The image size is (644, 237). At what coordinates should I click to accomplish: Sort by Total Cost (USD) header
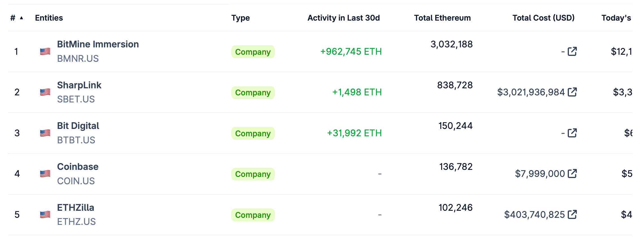(543, 18)
